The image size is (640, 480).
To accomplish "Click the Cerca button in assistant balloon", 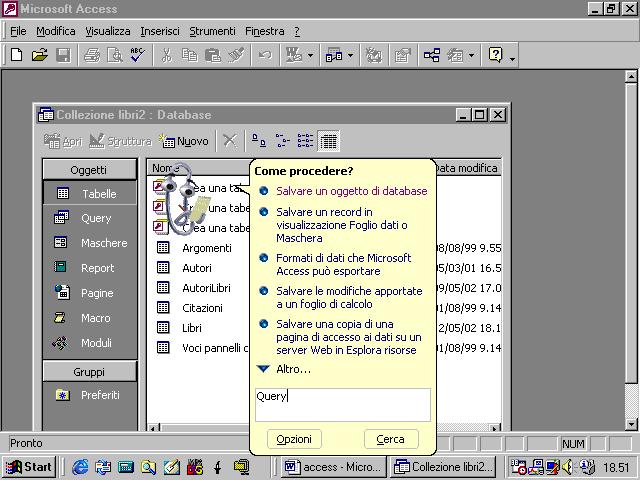I will [x=391, y=439].
